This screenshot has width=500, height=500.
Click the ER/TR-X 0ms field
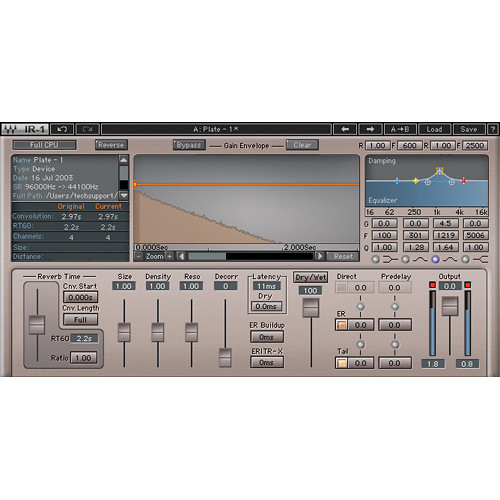pos(267,362)
